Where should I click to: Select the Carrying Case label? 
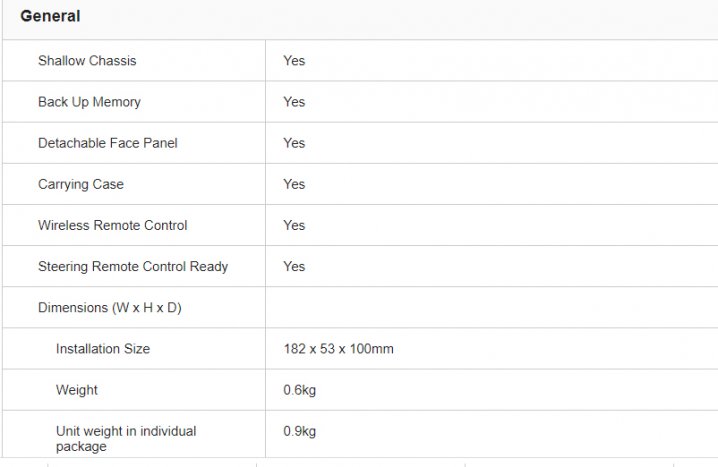click(x=81, y=184)
